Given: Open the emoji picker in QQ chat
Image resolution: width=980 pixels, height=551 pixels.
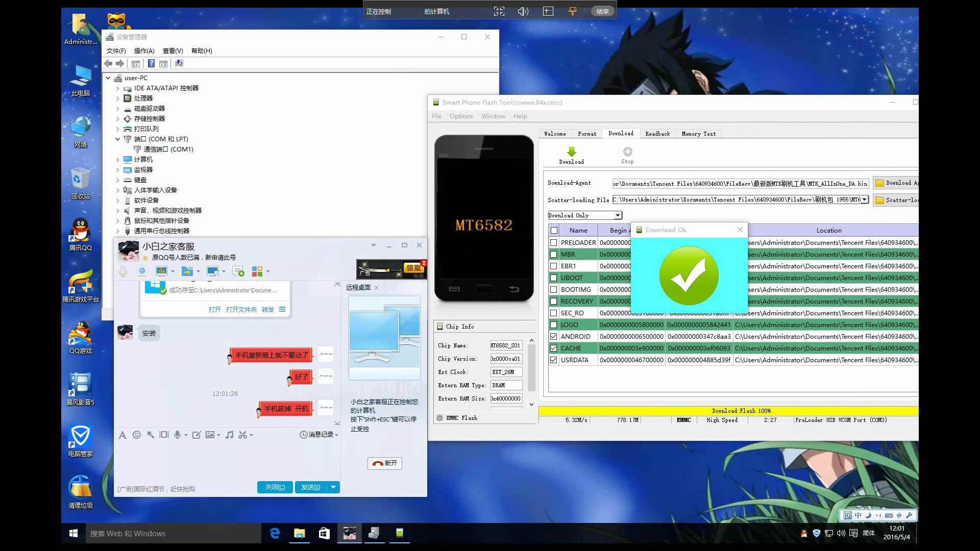Looking at the screenshot, I should click(137, 435).
